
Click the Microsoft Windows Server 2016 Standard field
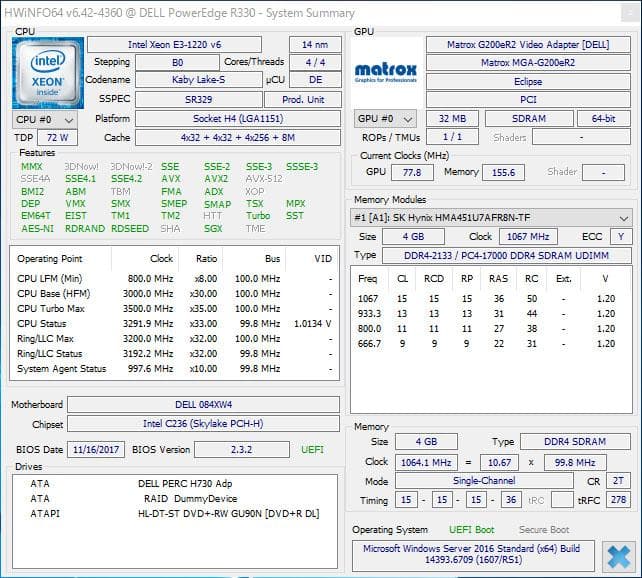tap(473, 554)
